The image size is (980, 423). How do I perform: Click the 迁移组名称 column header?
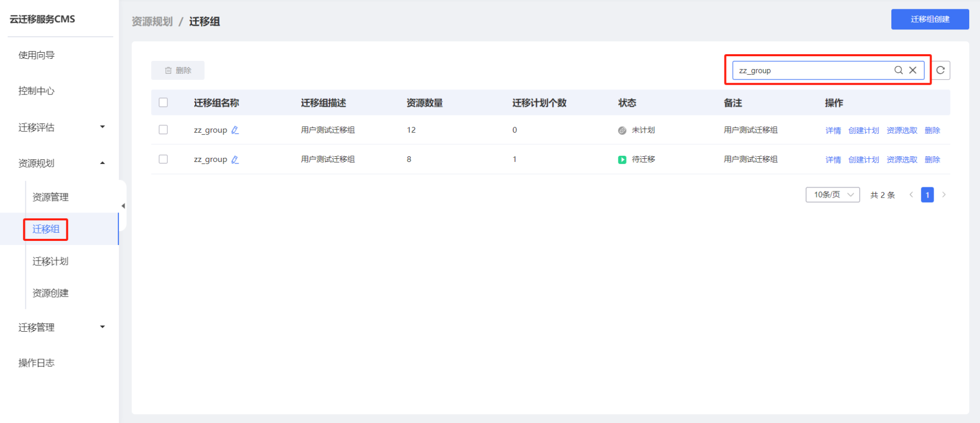216,103
